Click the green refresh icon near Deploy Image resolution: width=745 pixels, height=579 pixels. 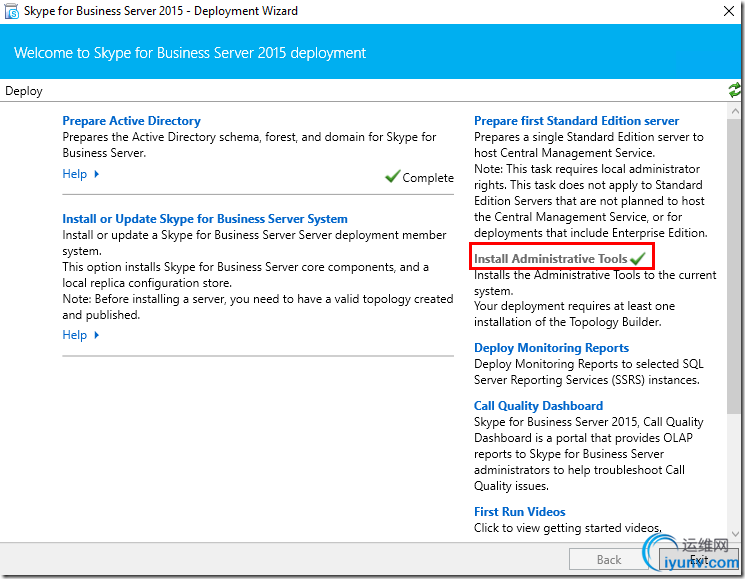coord(735,90)
